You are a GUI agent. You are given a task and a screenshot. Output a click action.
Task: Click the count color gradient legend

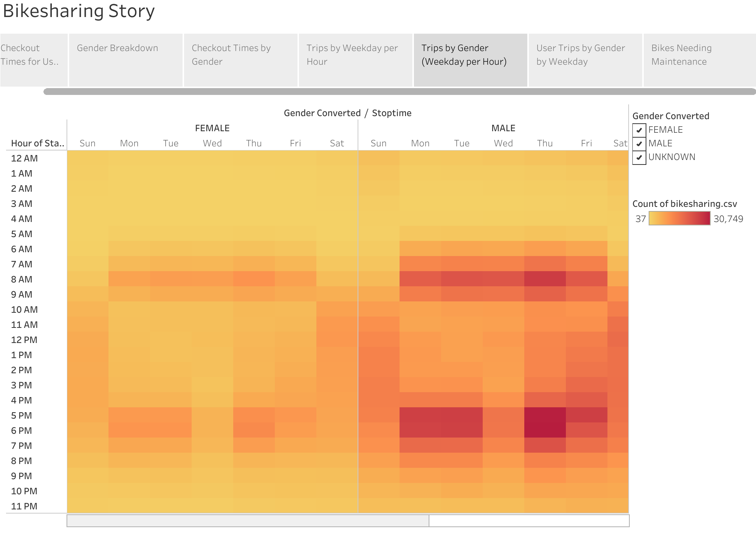(x=679, y=219)
